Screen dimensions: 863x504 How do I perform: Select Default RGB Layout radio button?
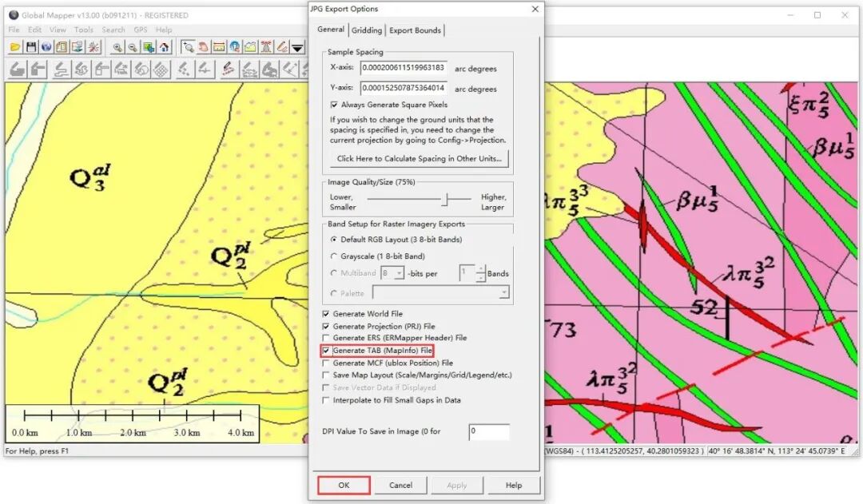333,240
